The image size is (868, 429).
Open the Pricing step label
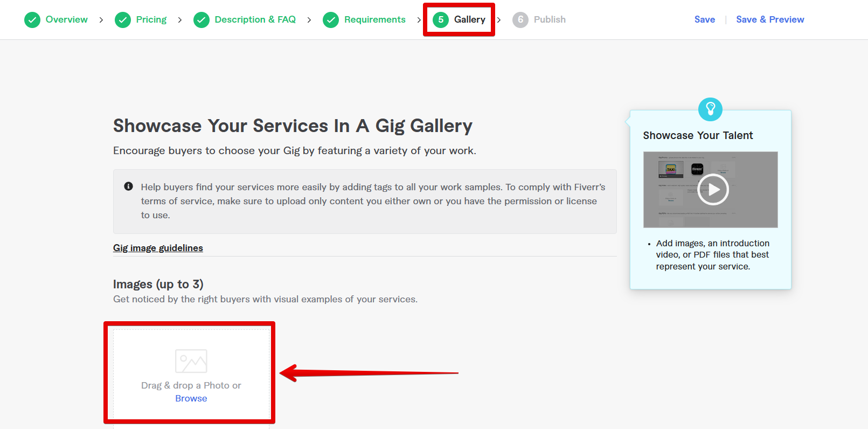(151, 19)
